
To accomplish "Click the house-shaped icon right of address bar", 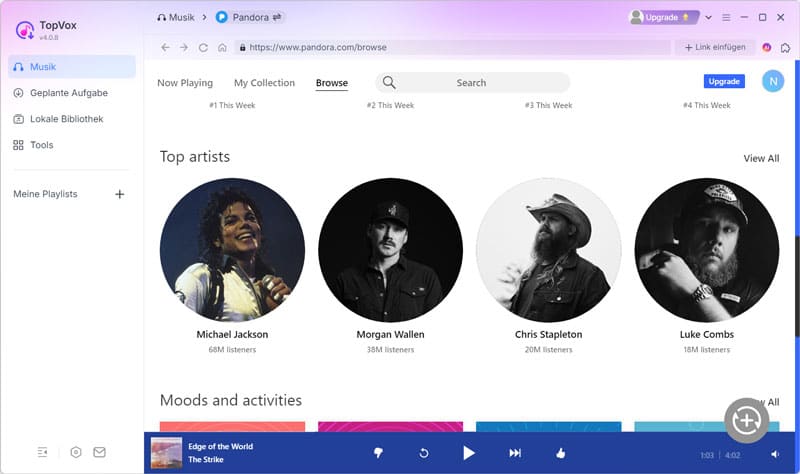I will [785, 47].
